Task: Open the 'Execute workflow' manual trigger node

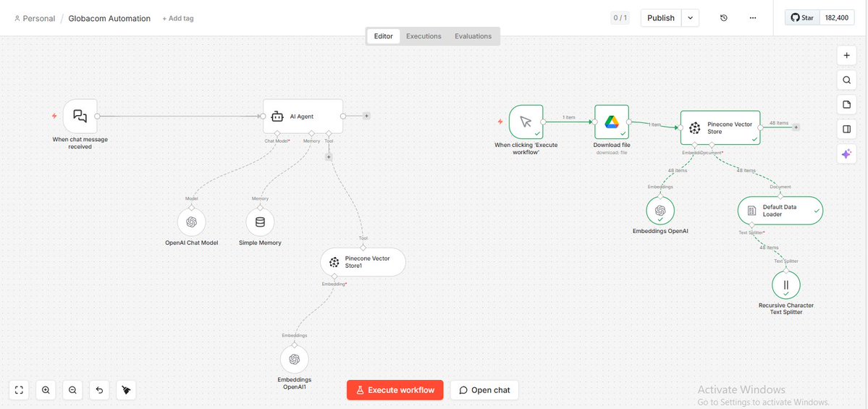Action: (526, 122)
